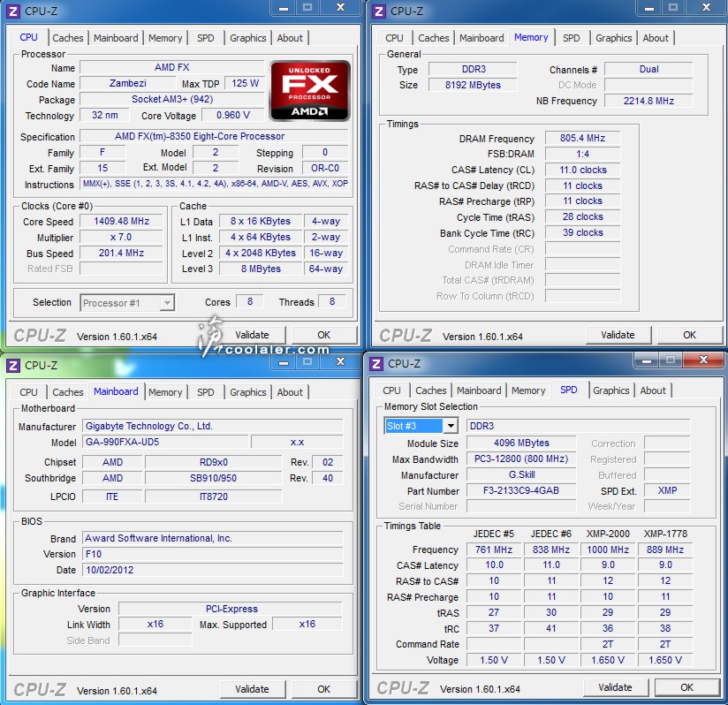This screenshot has height=705, width=728.
Task: Click the CAS# Latency value 11.0 clocks
Action: (582, 170)
